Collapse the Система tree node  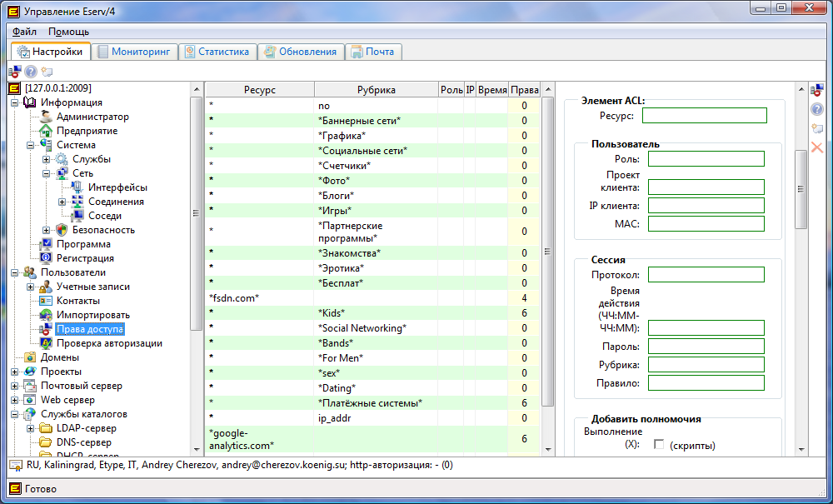point(30,145)
